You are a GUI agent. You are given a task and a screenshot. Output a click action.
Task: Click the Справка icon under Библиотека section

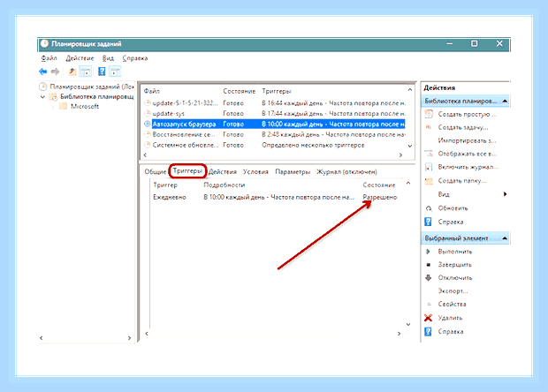(428, 222)
